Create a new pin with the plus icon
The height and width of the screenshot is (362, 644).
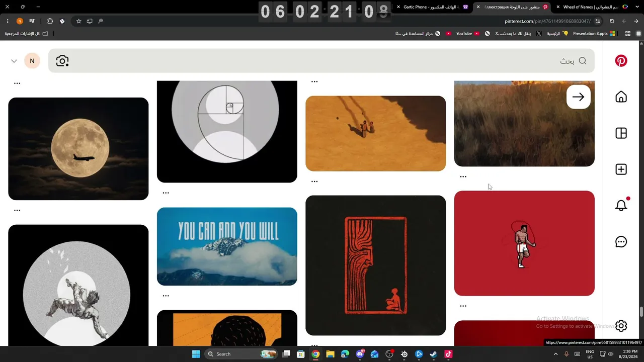(x=621, y=169)
